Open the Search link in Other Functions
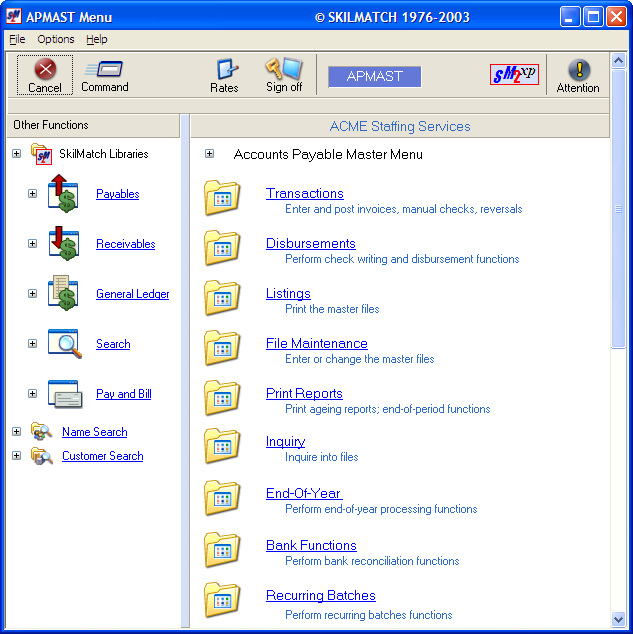This screenshot has height=634, width=633. tap(113, 344)
